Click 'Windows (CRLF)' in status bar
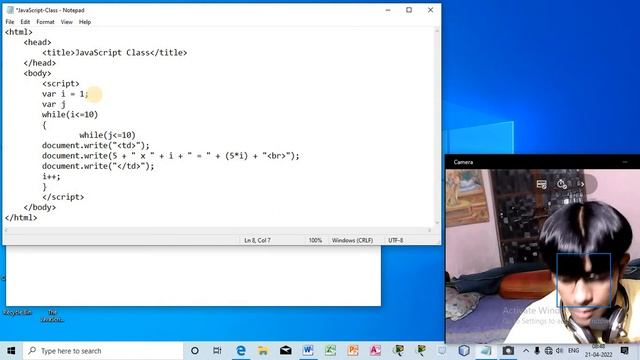640x360 pixels. click(352, 240)
